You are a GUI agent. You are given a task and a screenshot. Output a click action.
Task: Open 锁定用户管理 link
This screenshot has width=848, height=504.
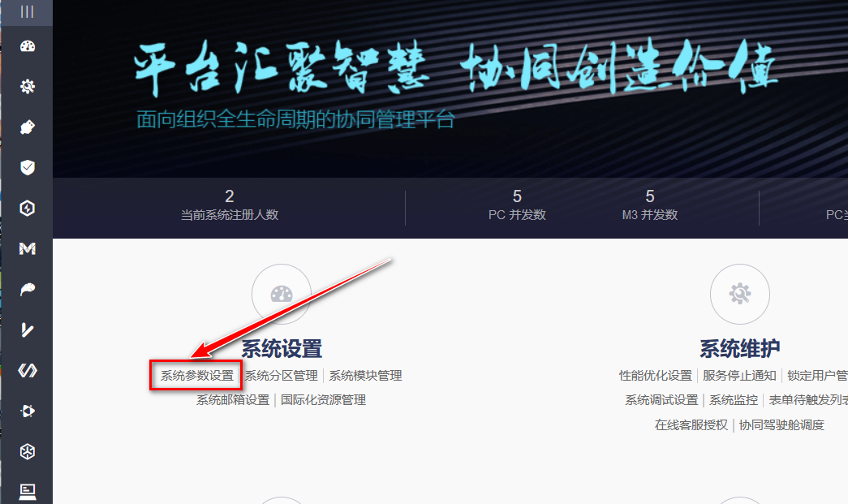coord(817,376)
